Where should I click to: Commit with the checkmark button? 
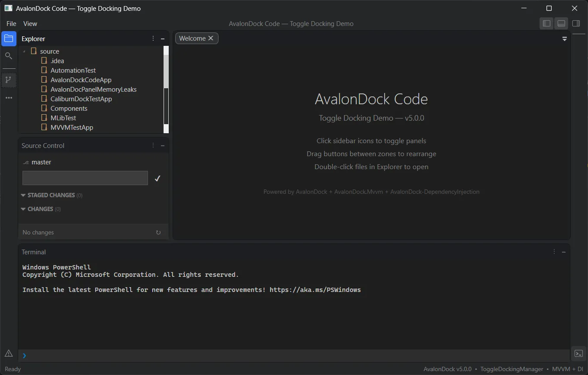[x=157, y=178]
